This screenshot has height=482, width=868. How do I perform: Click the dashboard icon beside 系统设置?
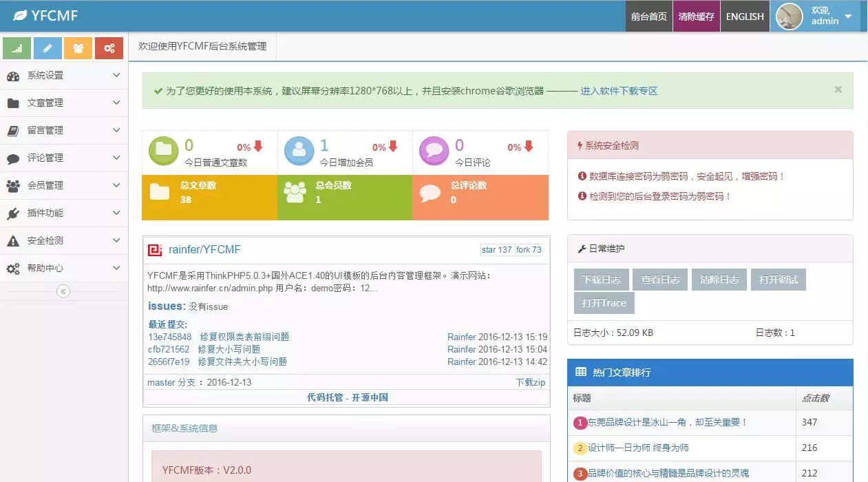pyautogui.click(x=13, y=76)
